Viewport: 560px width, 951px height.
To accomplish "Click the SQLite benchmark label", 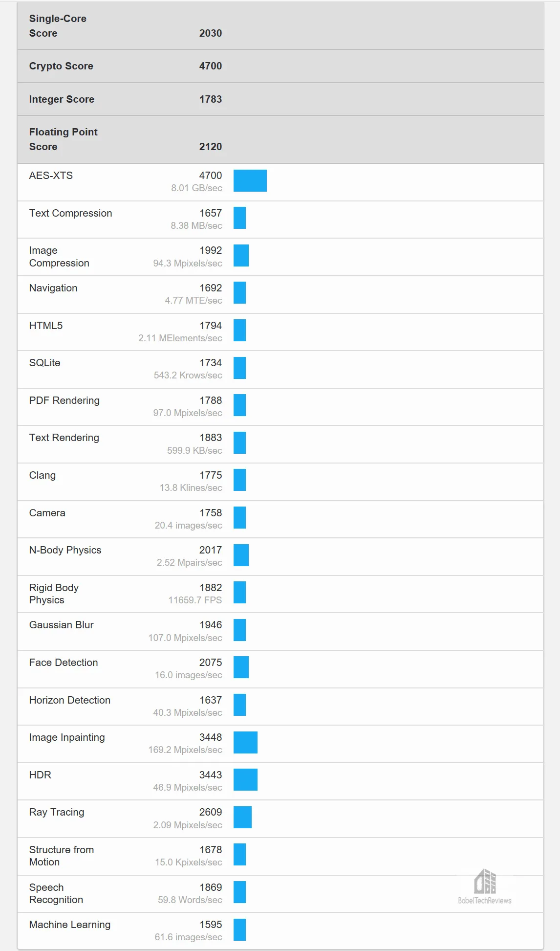I will (45, 363).
